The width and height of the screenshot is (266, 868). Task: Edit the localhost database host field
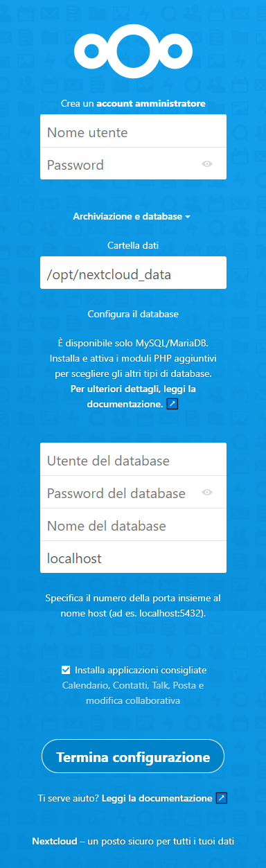tap(133, 557)
